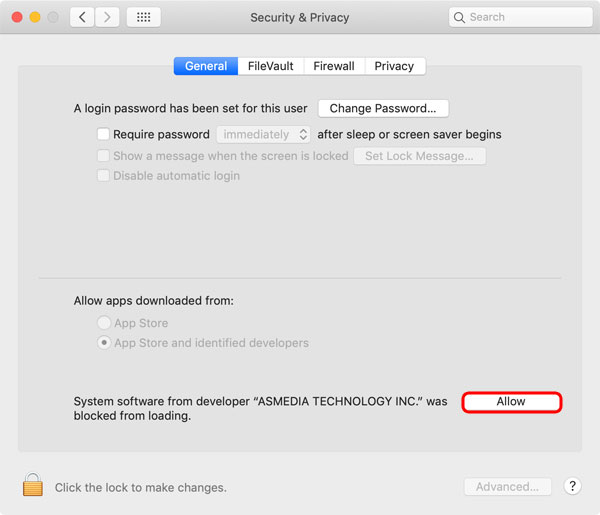
Task: Click the search magnifier icon
Action: point(459,17)
